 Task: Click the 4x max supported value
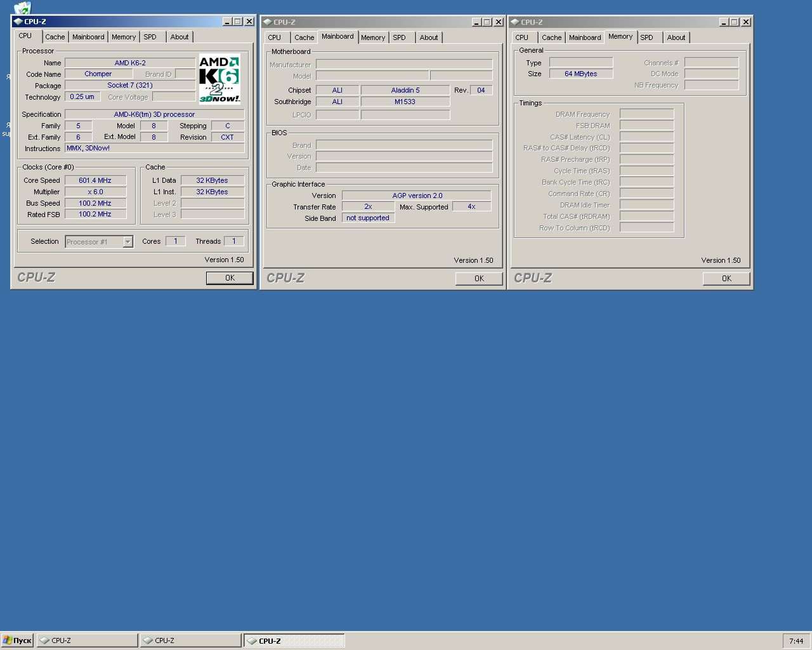(x=471, y=207)
